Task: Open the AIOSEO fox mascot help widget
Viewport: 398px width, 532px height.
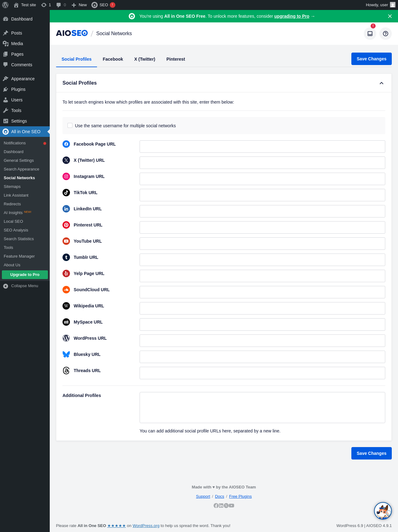Action: 383,511
